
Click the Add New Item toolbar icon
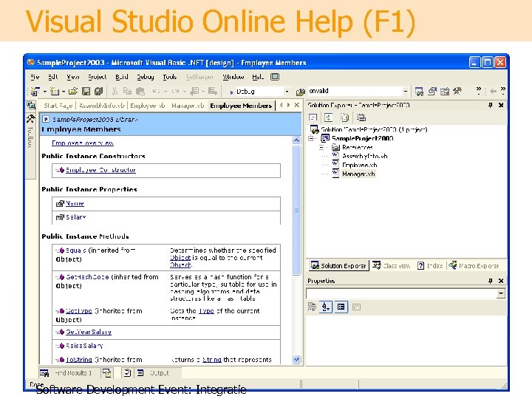point(54,92)
